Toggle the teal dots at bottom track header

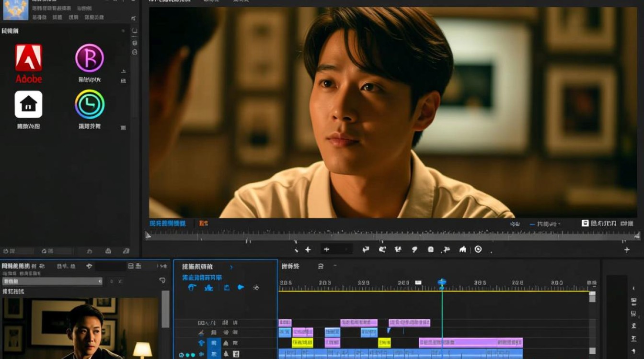click(187, 355)
